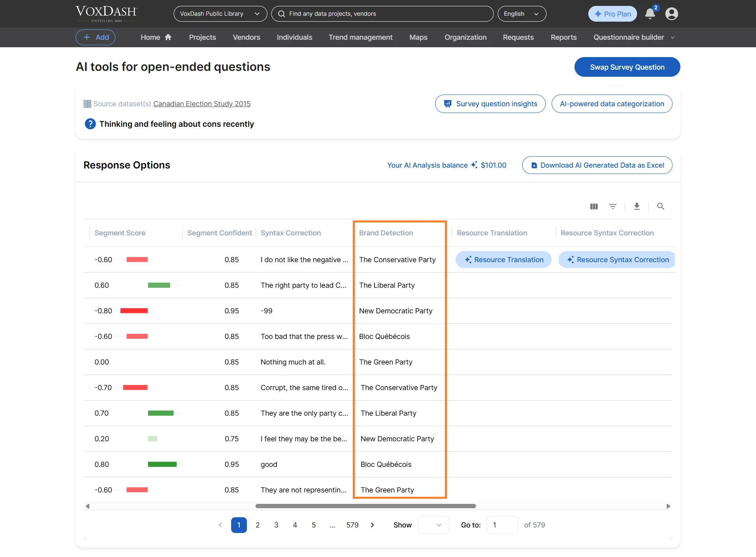Open Survey question insights
The width and height of the screenshot is (756, 557).
click(x=490, y=104)
